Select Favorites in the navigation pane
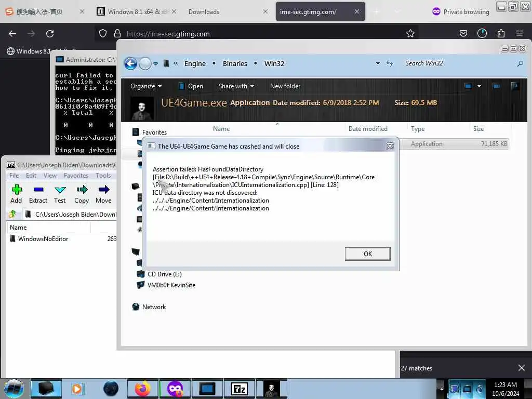This screenshot has width=532, height=399. pyautogui.click(x=154, y=132)
